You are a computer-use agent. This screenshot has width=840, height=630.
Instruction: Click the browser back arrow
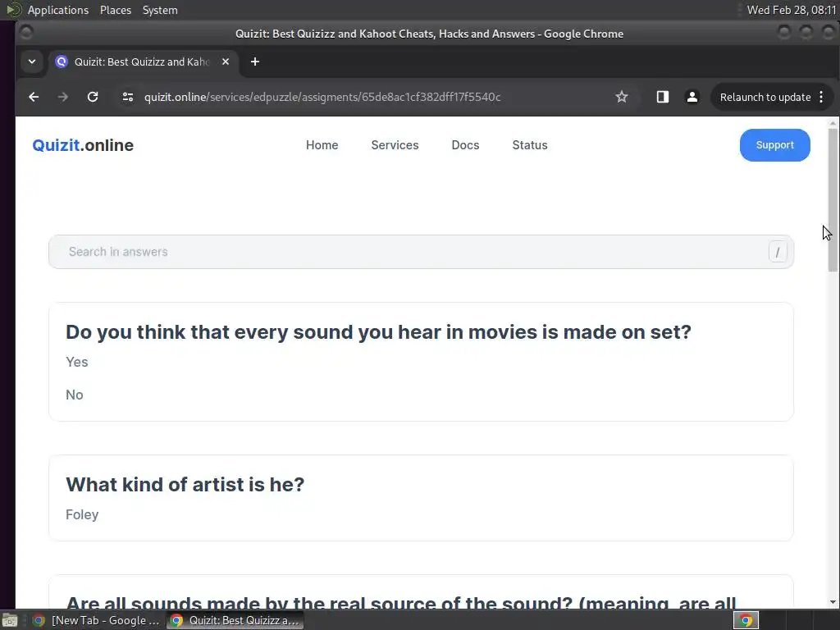(x=34, y=97)
